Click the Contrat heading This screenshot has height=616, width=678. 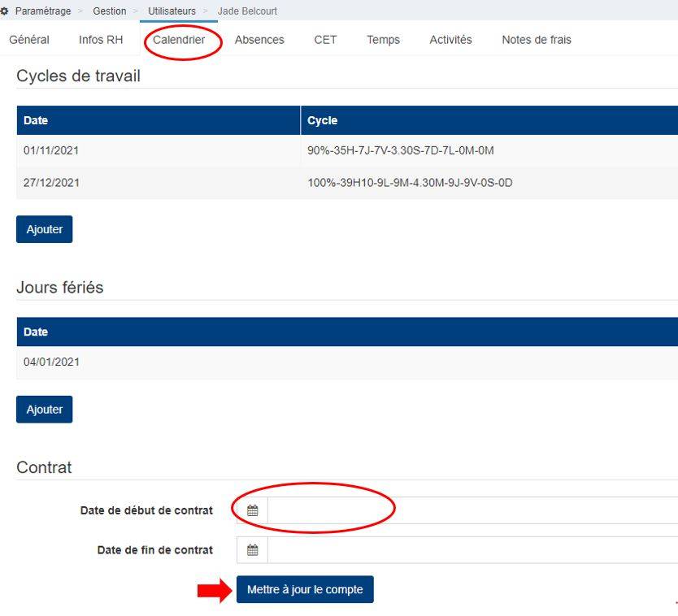click(x=44, y=467)
